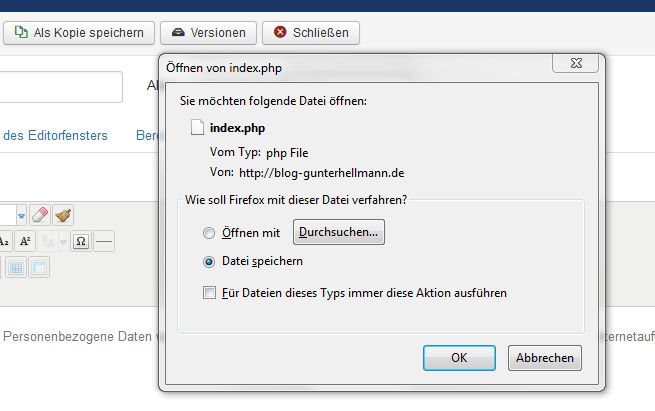Click the insert table grid icon
This screenshot has height=411, width=655.
[x=16, y=267]
